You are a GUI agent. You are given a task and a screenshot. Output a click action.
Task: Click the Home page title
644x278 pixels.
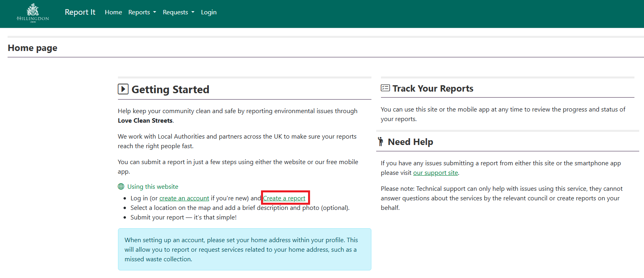32,48
